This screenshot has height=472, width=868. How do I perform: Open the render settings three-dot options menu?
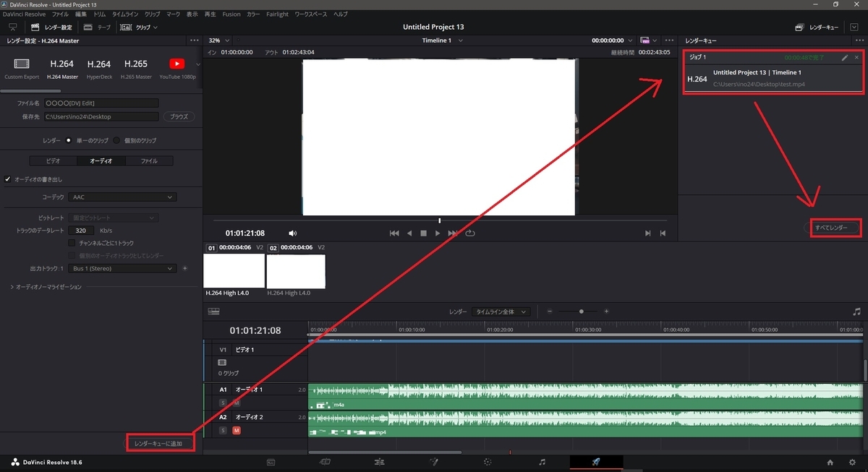pyautogui.click(x=194, y=40)
